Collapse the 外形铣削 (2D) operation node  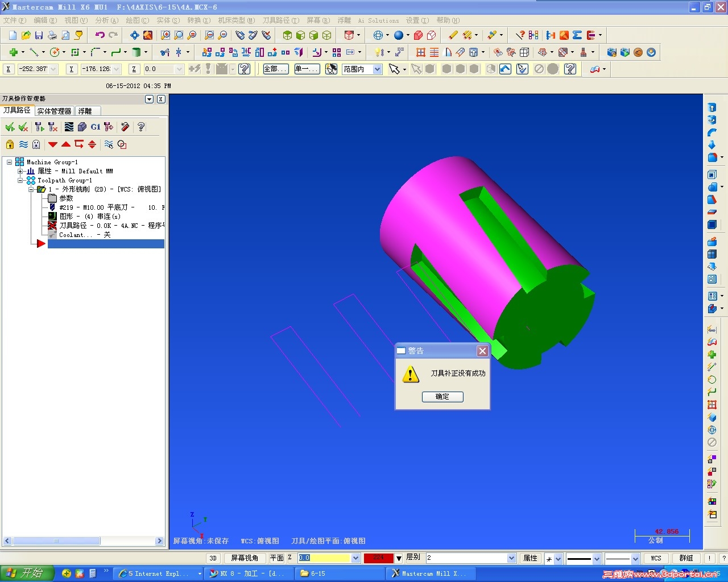point(32,189)
